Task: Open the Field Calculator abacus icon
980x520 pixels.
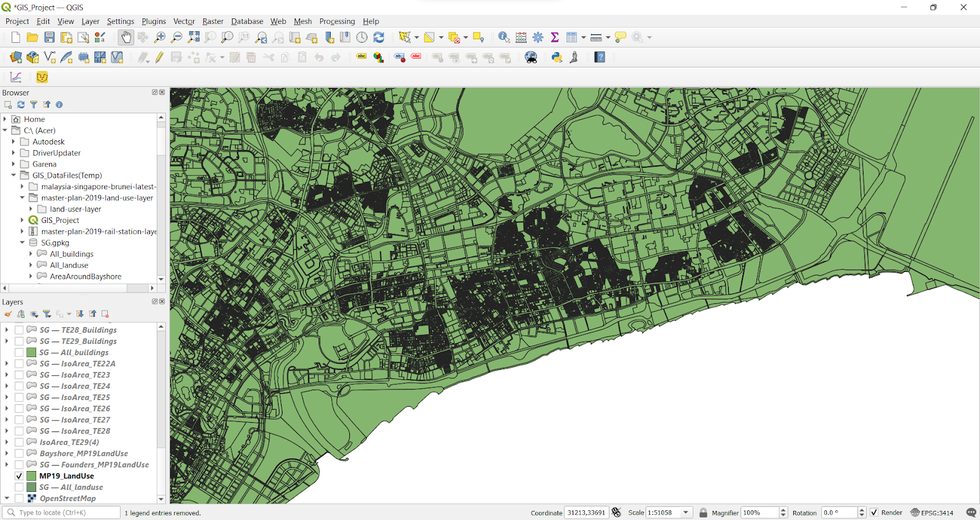Action: point(521,37)
